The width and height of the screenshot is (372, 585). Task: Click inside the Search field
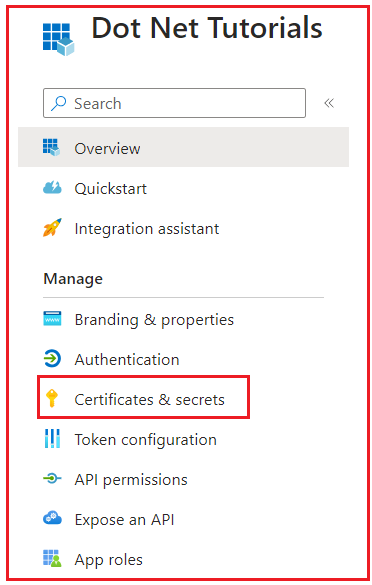(174, 103)
